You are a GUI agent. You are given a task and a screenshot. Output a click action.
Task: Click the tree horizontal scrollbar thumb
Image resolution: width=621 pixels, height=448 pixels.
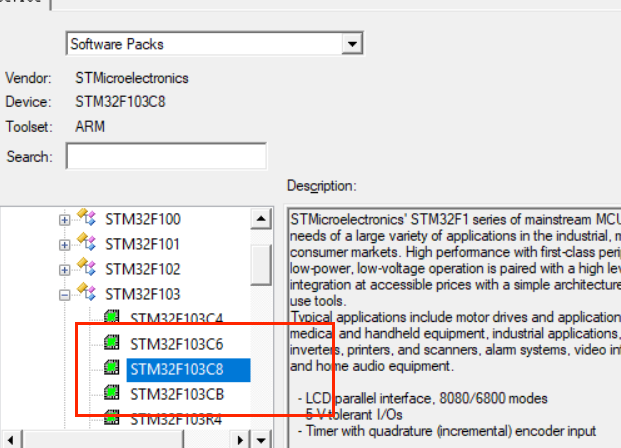click(x=102, y=440)
